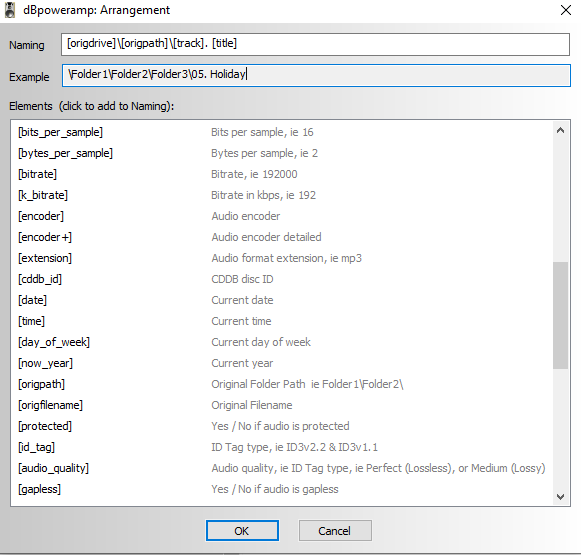Add [now_year] element to Naming

tap(45, 363)
